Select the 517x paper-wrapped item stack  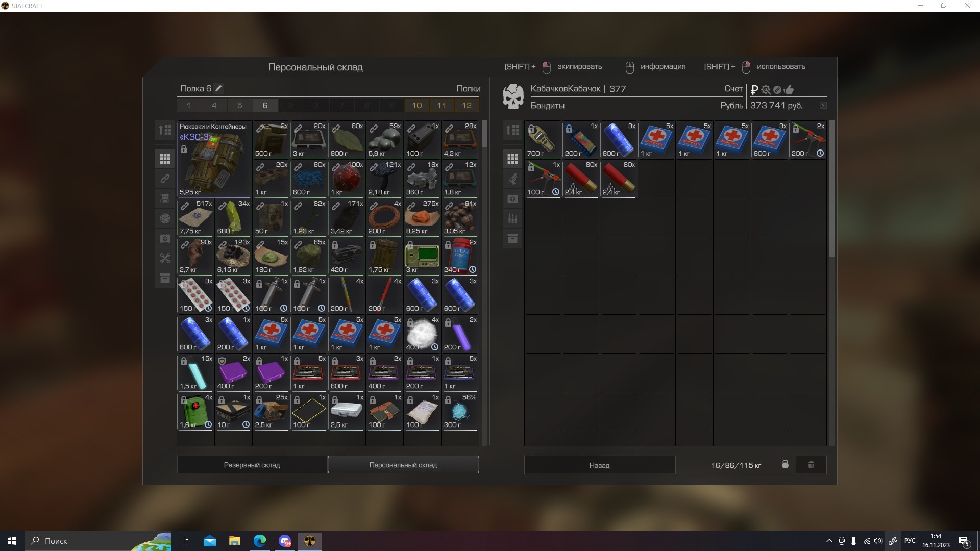coord(195,217)
